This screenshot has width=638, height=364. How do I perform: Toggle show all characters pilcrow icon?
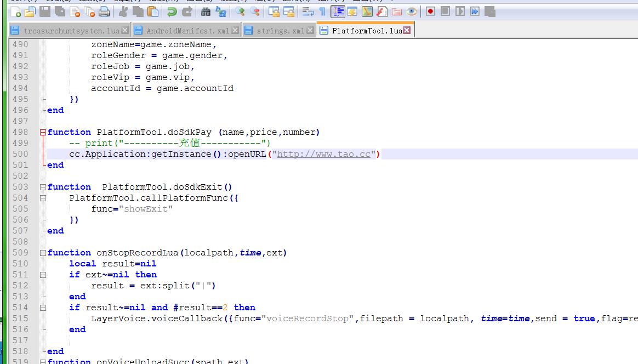(x=322, y=11)
